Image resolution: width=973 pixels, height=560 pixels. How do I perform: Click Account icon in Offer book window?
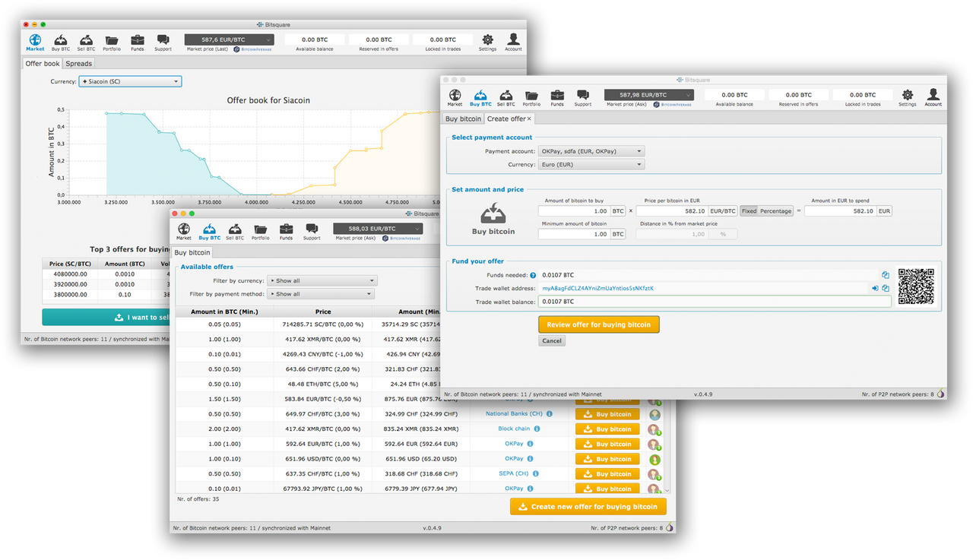click(x=514, y=42)
